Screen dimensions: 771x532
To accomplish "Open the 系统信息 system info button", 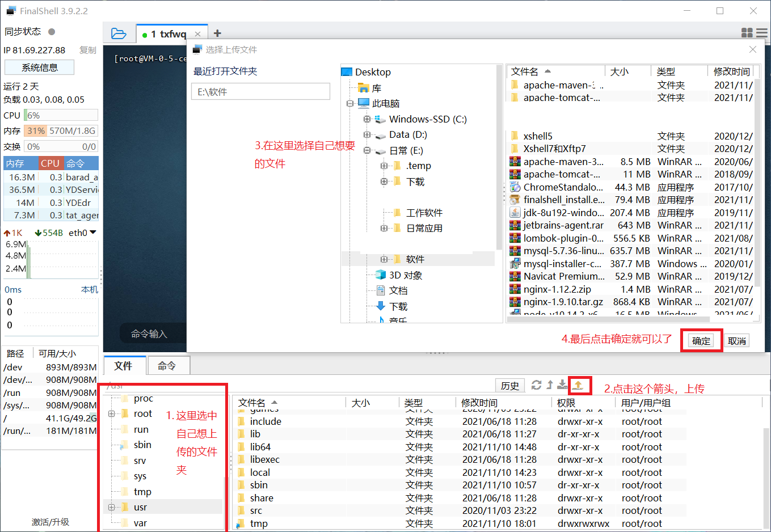I will click(39, 67).
